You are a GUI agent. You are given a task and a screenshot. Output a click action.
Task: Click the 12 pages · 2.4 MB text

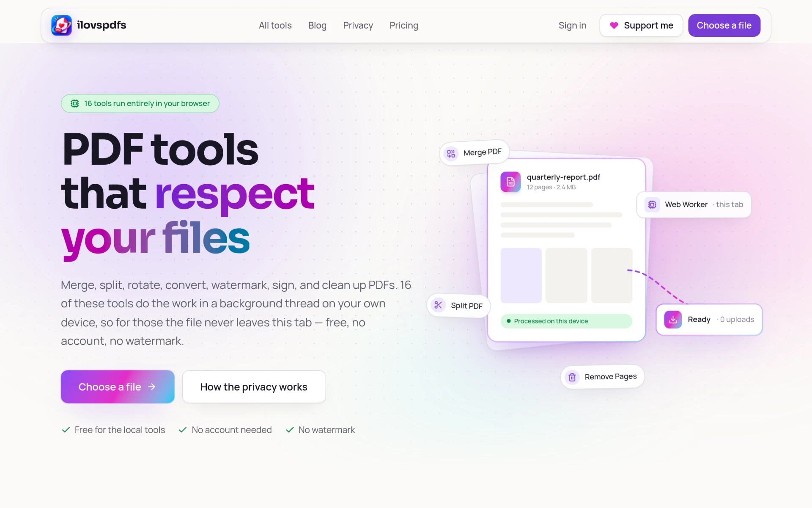[551, 187]
